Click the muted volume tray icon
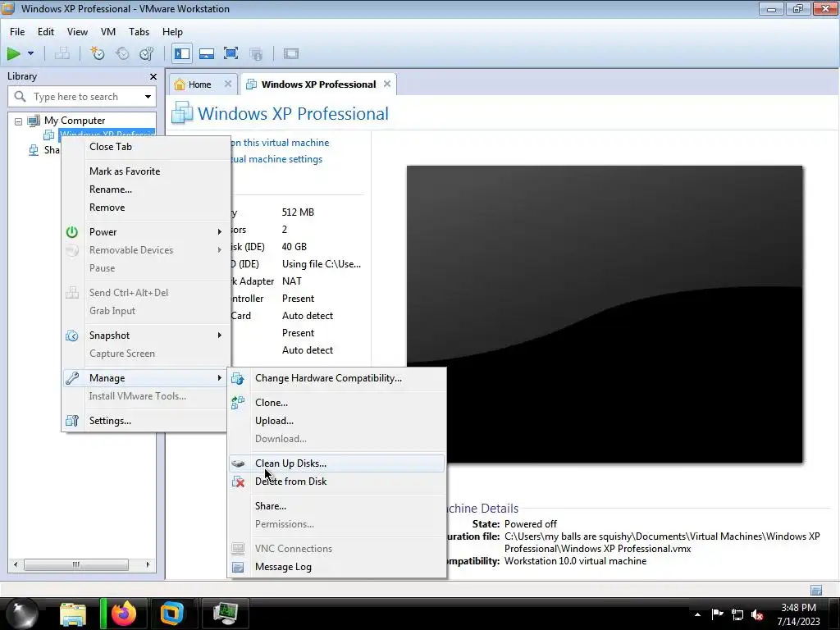The height and width of the screenshot is (630, 840). [x=757, y=614]
